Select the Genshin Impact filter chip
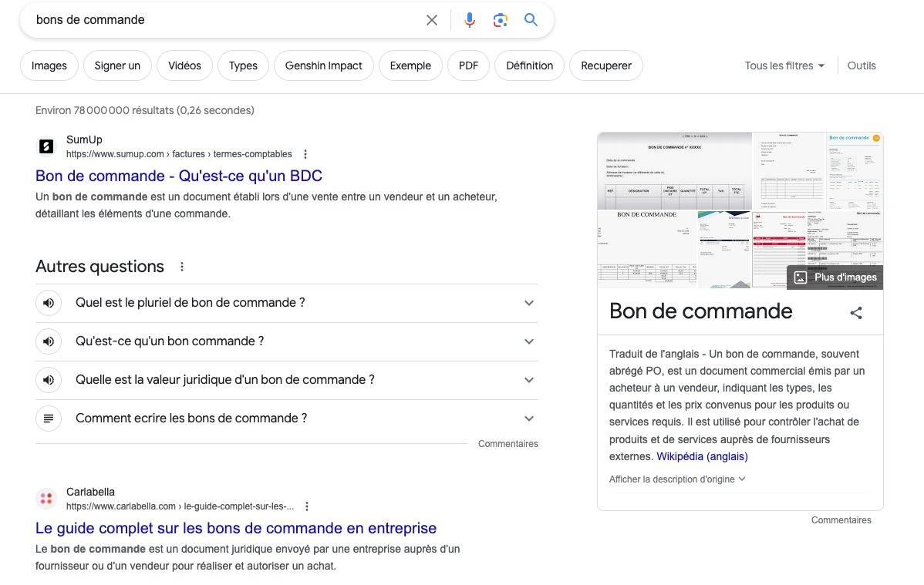Viewport: 924px width, 585px height. (323, 66)
